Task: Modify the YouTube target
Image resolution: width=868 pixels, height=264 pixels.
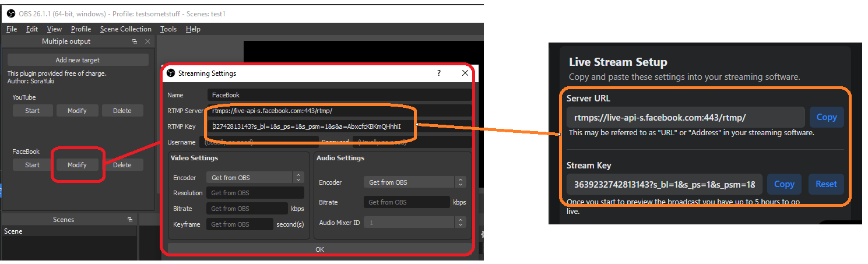Action: (x=77, y=111)
